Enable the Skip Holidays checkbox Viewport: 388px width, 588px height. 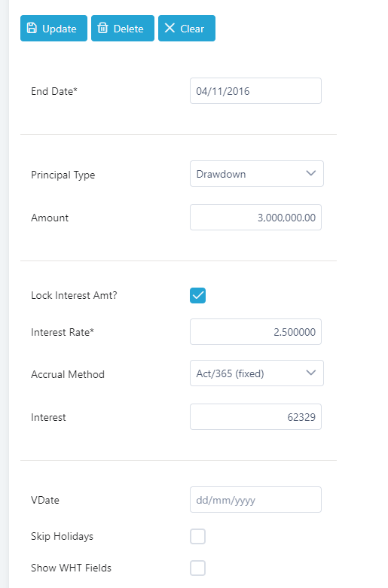click(x=197, y=537)
